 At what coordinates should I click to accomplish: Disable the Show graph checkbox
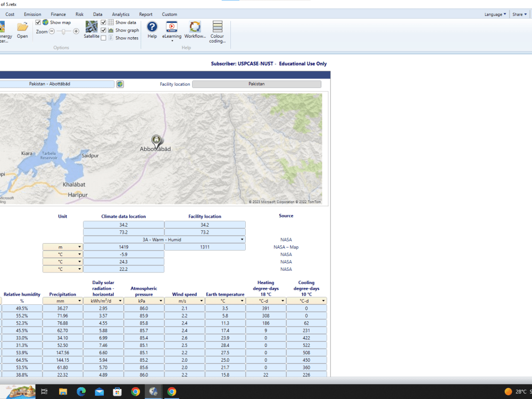tap(103, 30)
